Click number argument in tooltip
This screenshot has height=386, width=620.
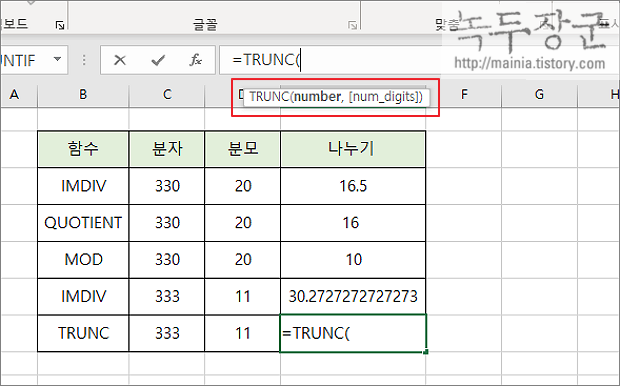click(317, 96)
